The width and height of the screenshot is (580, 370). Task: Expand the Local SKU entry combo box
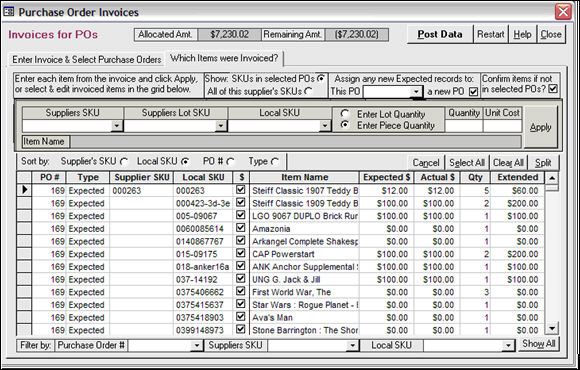coord(325,126)
